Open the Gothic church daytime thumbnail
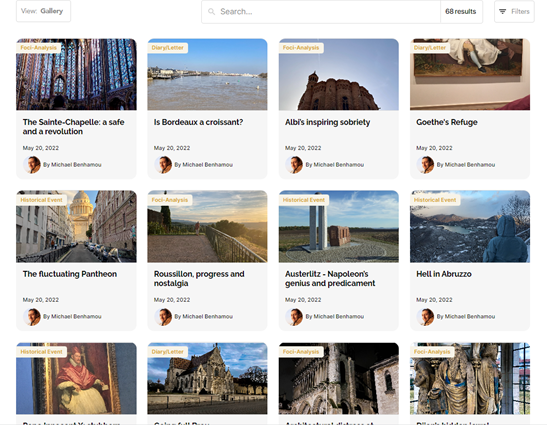The width and height of the screenshot is (547, 425). (x=208, y=378)
